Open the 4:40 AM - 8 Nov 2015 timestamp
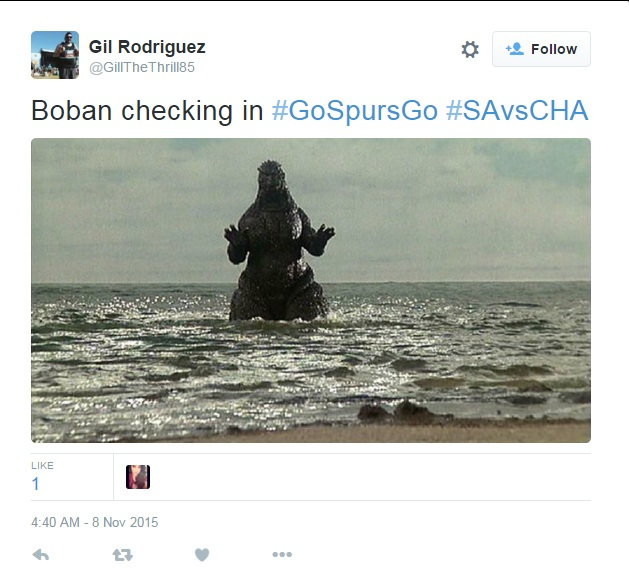The height and width of the screenshot is (581, 629). [x=95, y=522]
